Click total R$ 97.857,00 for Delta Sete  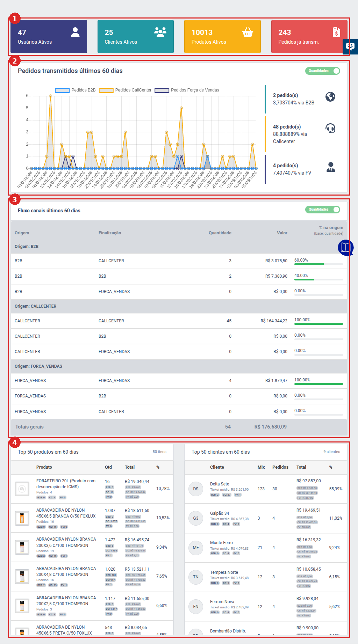point(309,481)
